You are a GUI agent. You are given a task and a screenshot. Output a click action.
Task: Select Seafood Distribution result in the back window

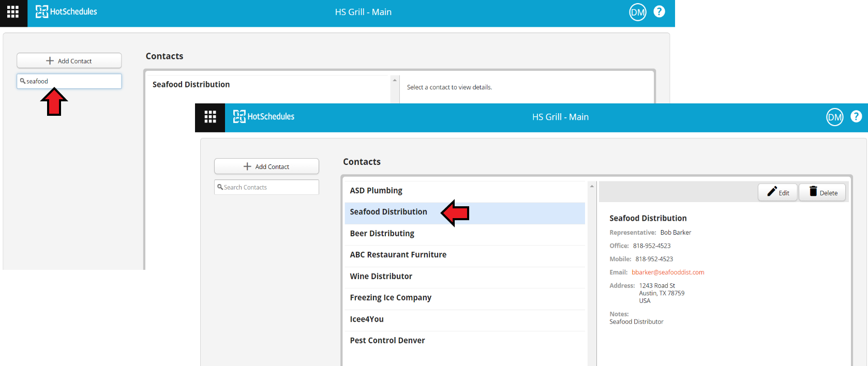coord(268,85)
